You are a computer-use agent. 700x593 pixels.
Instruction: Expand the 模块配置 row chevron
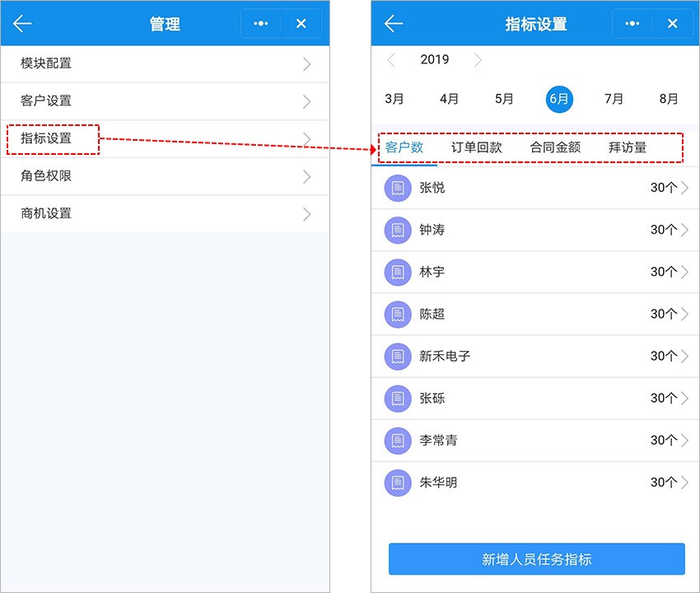tap(306, 64)
